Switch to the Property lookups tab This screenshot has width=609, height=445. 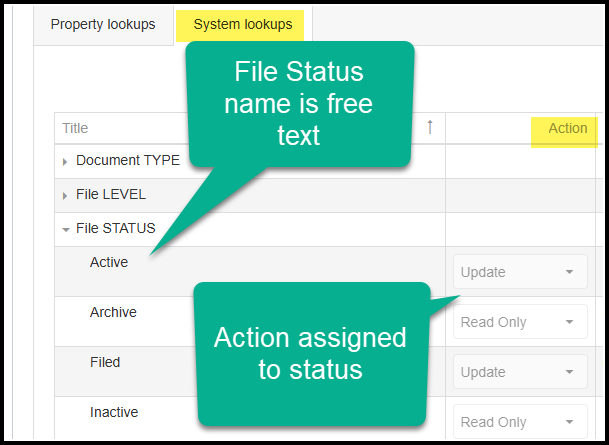tap(103, 25)
